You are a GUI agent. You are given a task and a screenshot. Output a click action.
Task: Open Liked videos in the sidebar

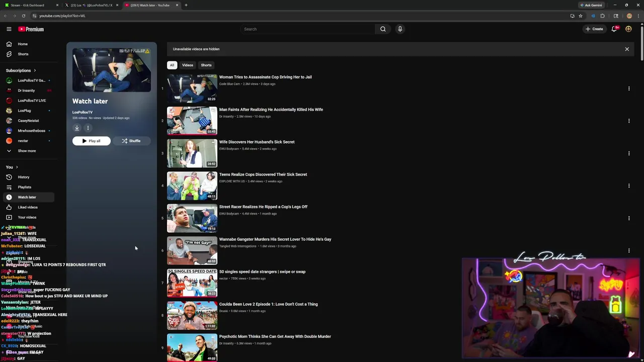pos(29,207)
